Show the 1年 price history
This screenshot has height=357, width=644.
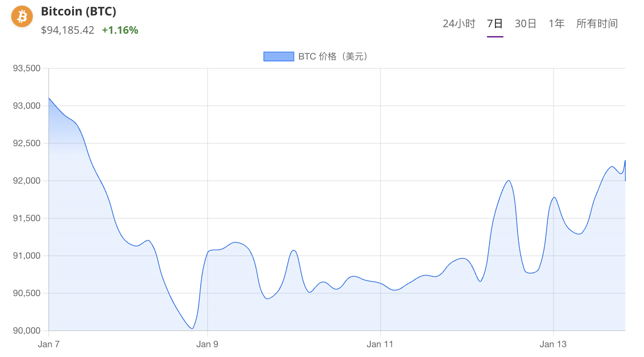click(556, 24)
